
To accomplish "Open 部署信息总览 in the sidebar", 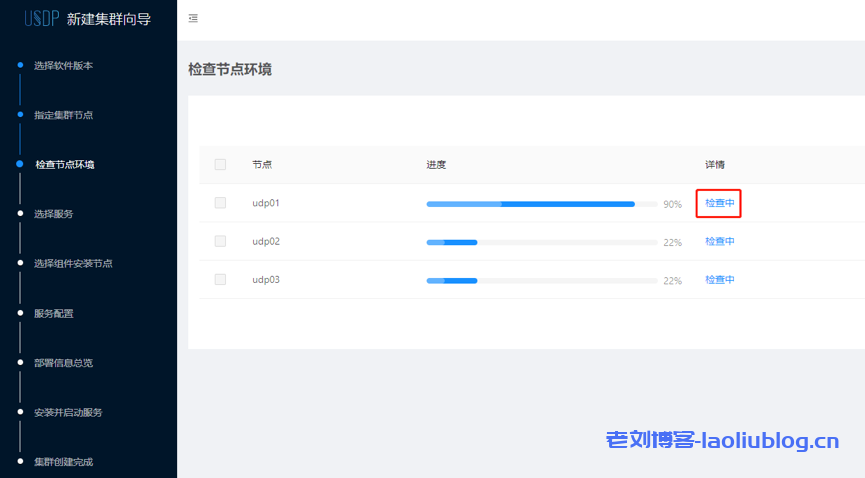I will (63, 363).
